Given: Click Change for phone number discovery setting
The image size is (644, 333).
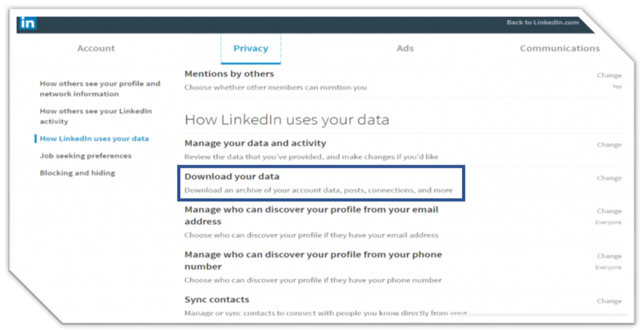Looking at the screenshot, I should click(609, 256).
